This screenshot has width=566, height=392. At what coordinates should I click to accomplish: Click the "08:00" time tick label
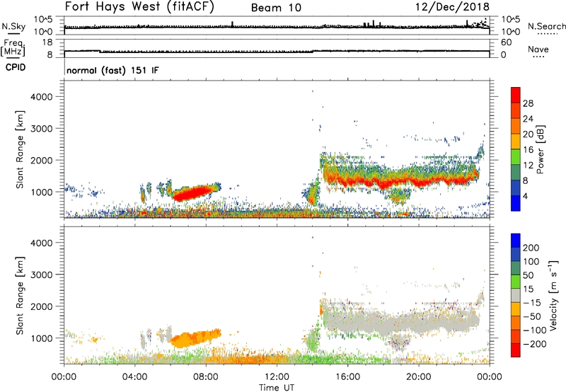(x=206, y=377)
